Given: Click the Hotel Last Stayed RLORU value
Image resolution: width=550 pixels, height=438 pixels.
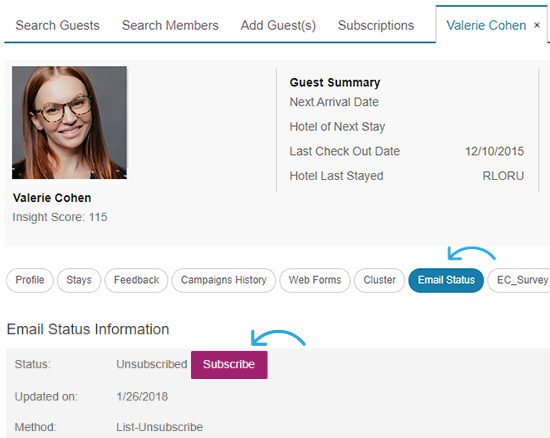Looking at the screenshot, I should [x=503, y=176].
